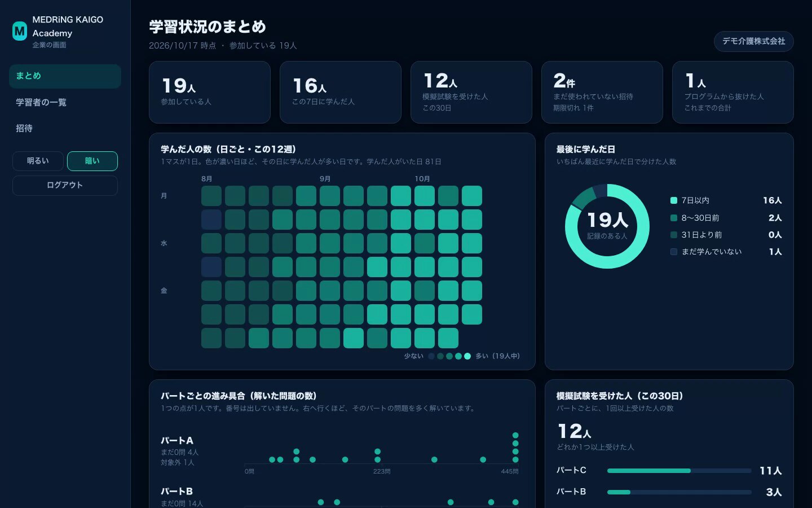This screenshot has width=812, height=508.
Task: Click the 対象外 1人 text
Action: (178, 463)
